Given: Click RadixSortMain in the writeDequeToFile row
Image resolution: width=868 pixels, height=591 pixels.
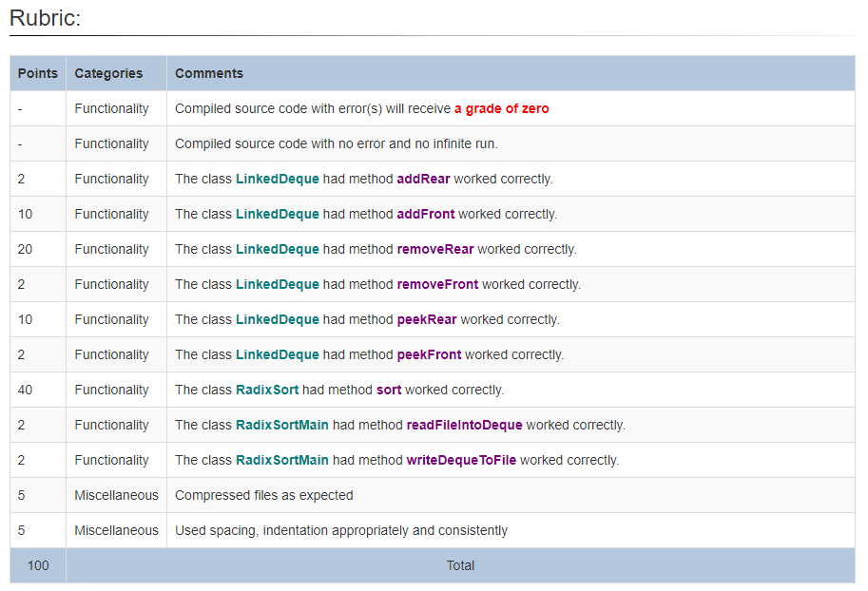Looking at the screenshot, I should (x=282, y=460).
